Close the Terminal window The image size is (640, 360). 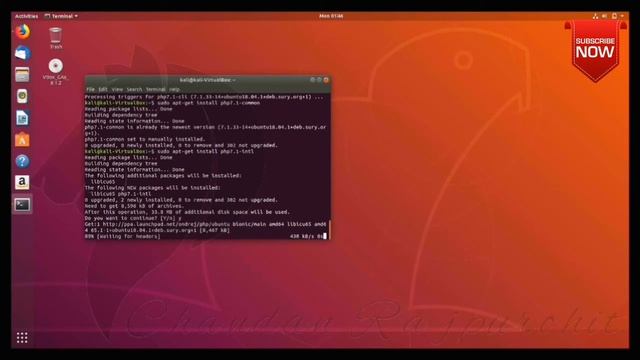[x=326, y=80]
